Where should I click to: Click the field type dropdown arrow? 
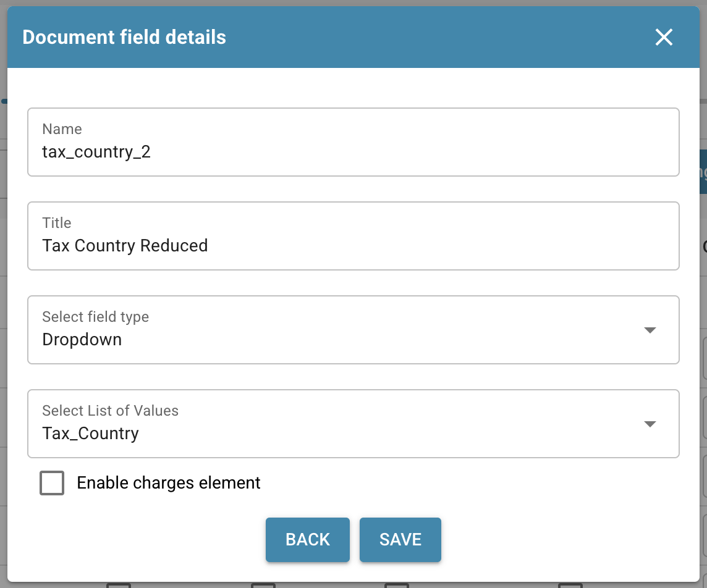click(650, 330)
